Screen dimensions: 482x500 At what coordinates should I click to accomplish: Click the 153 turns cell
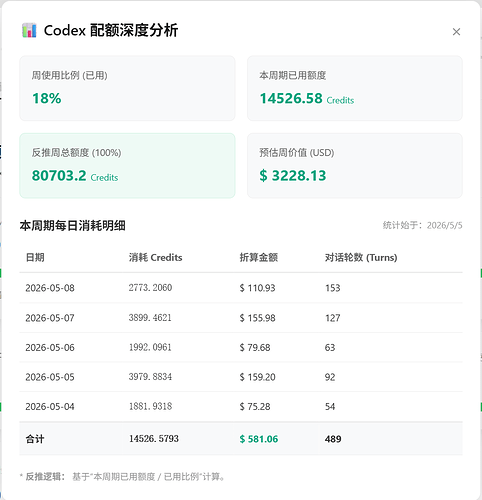(x=333, y=288)
